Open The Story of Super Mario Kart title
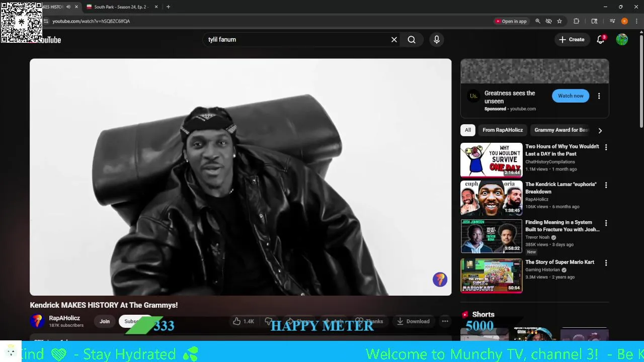The width and height of the screenshot is (644, 362). point(559,262)
